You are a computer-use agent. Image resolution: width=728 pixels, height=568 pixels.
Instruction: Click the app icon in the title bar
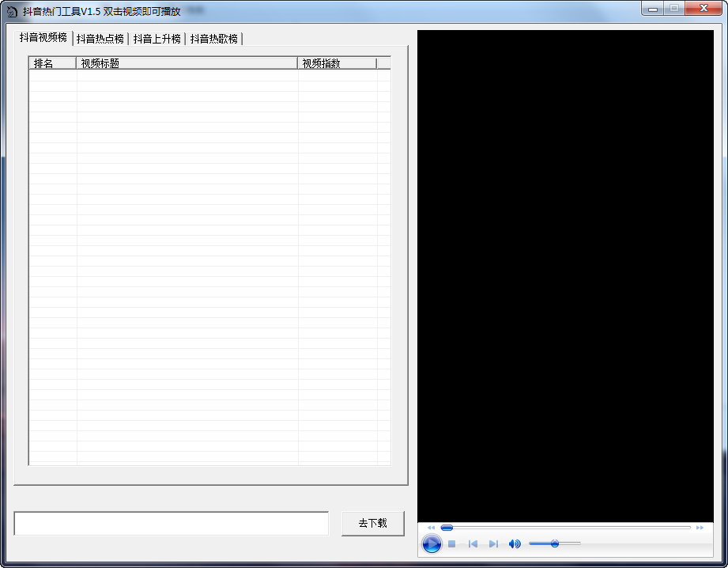[12, 11]
